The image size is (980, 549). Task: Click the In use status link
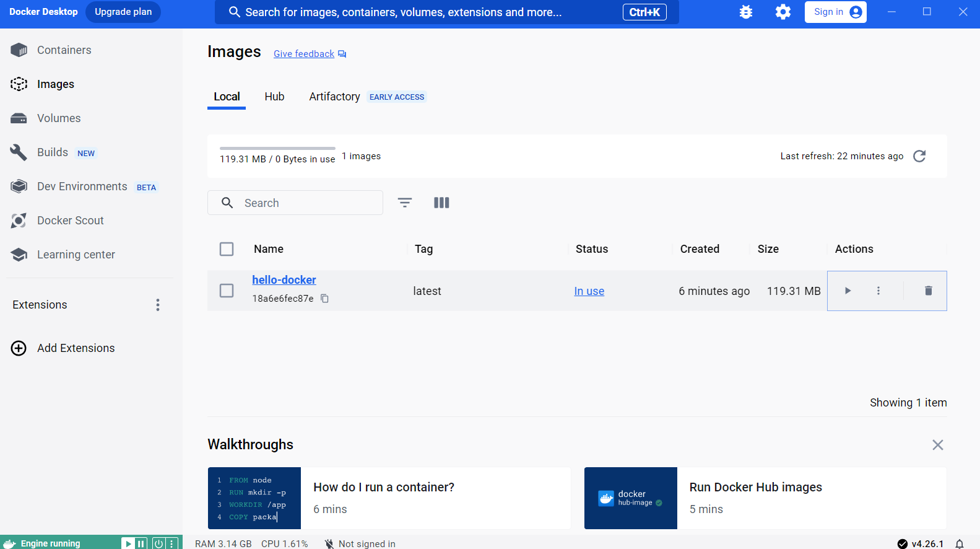tap(589, 291)
